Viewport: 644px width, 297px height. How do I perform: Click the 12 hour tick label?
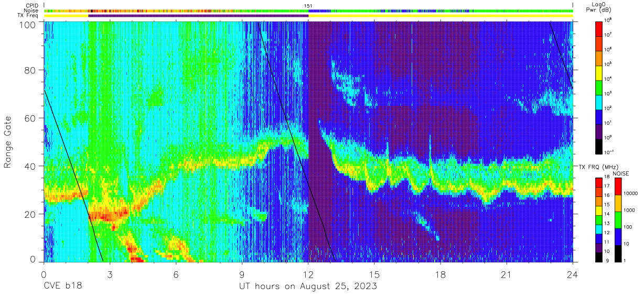[308, 274]
